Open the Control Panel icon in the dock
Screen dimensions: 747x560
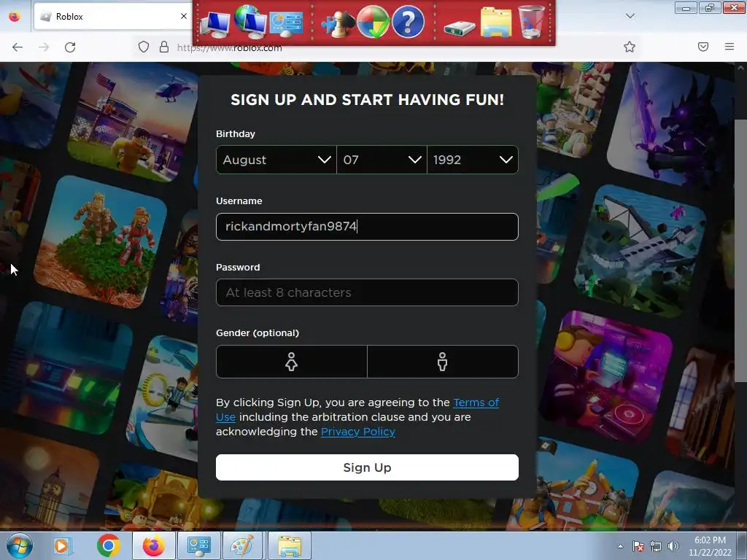click(286, 23)
